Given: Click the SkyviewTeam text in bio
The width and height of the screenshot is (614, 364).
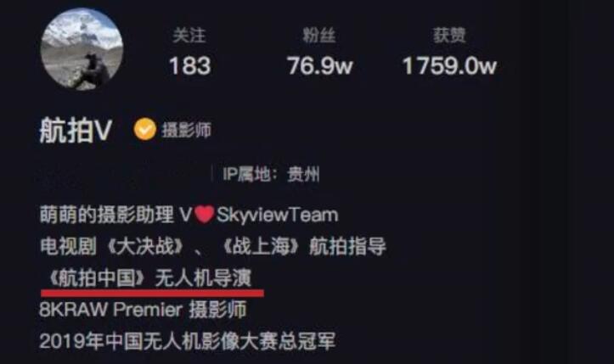Looking at the screenshot, I should [277, 215].
